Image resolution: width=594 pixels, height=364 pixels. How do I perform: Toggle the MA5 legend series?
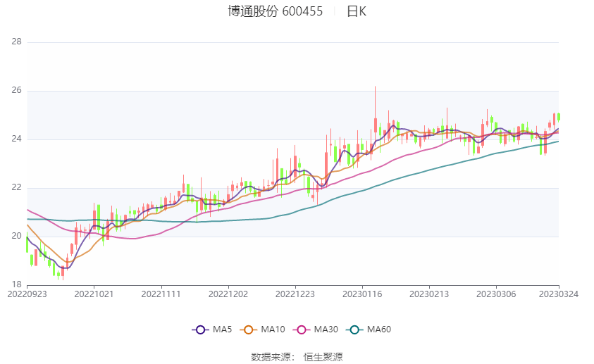[212, 330]
